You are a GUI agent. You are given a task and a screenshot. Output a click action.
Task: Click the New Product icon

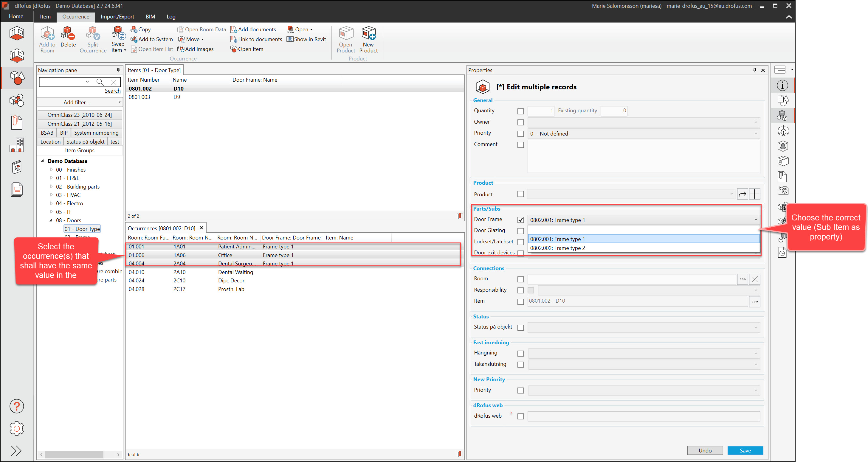368,34
